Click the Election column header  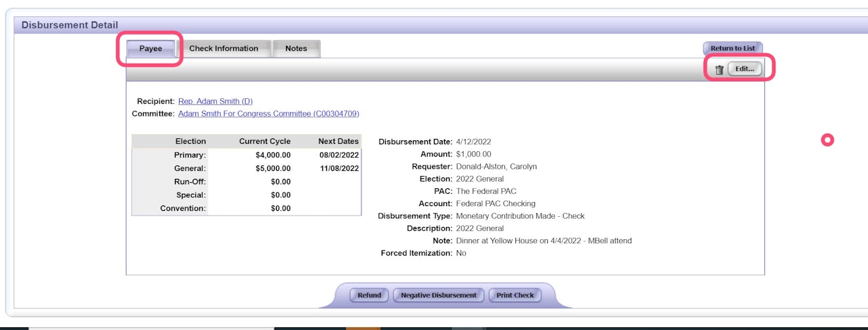coord(191,142)
